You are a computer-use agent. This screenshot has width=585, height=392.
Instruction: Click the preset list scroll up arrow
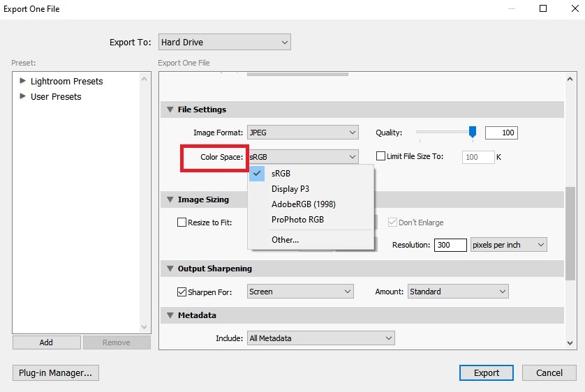pyautogui.click(x=145, y=79)
